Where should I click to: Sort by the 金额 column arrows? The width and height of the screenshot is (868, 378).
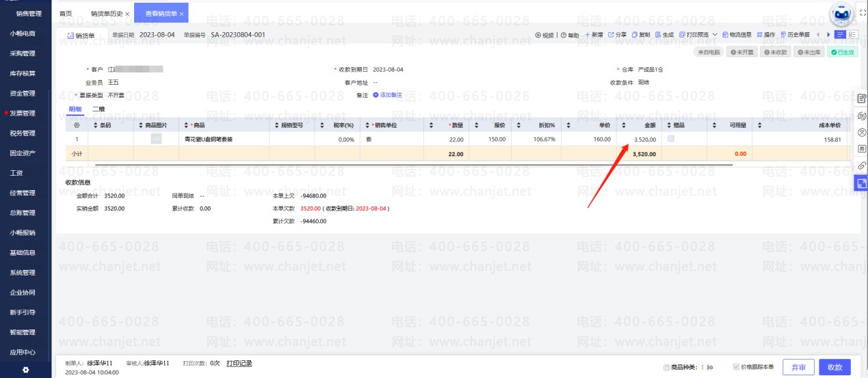tap(624, 125)
